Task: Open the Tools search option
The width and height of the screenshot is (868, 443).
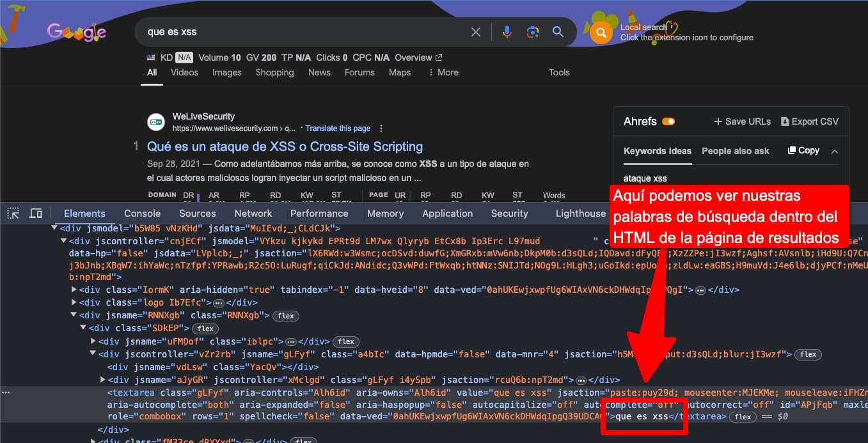Action: (559, 72)
